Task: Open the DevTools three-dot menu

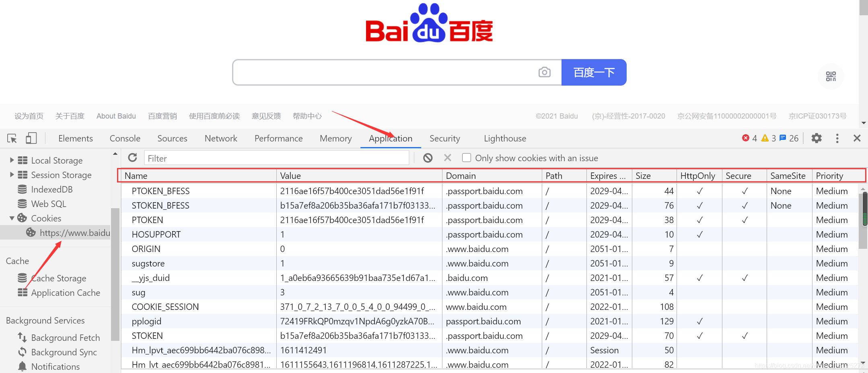Action: coord(837,138)
